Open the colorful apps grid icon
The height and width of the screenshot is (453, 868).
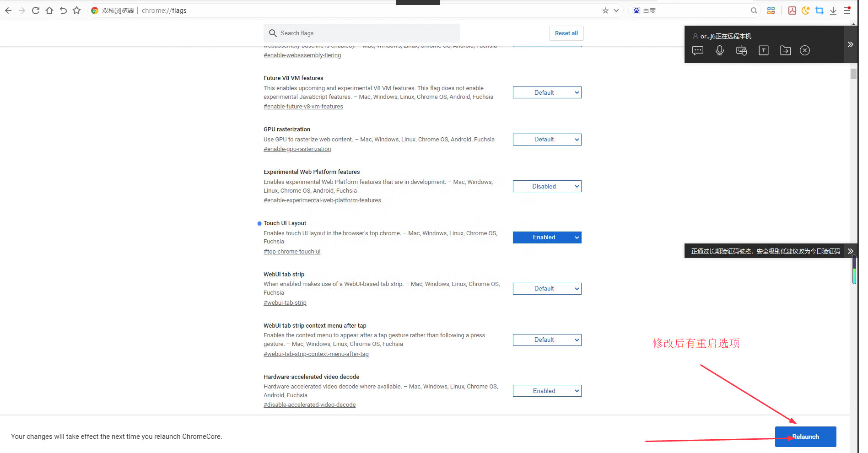pos(771,11)
